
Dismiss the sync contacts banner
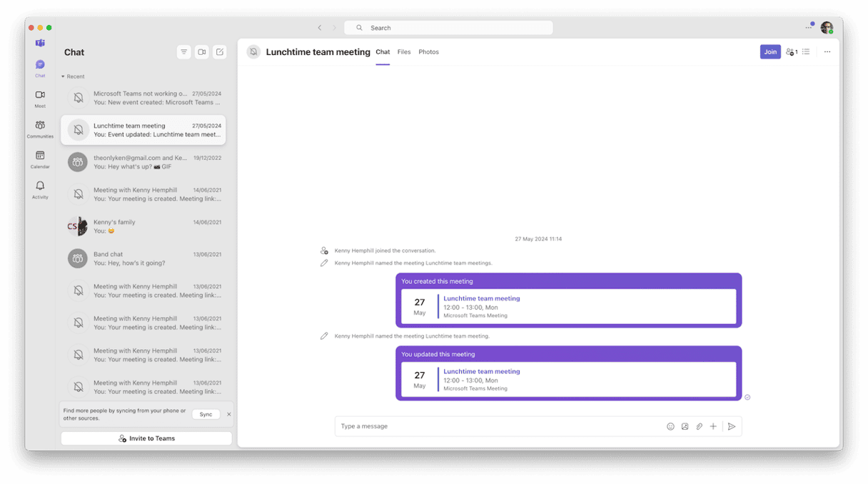coord(229,414)
